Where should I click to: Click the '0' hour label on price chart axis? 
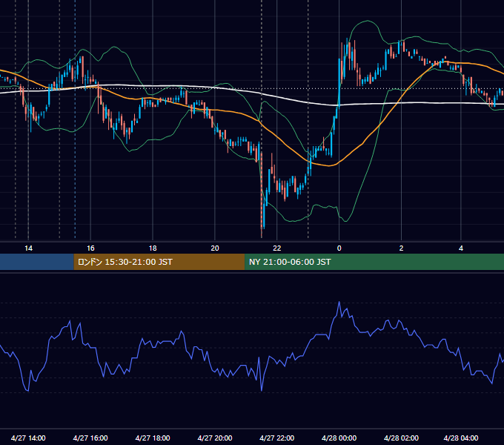339,248
